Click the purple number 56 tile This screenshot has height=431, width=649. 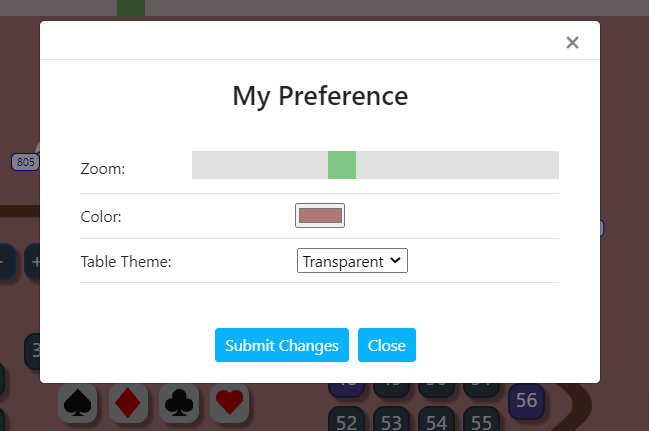point(526,400)
